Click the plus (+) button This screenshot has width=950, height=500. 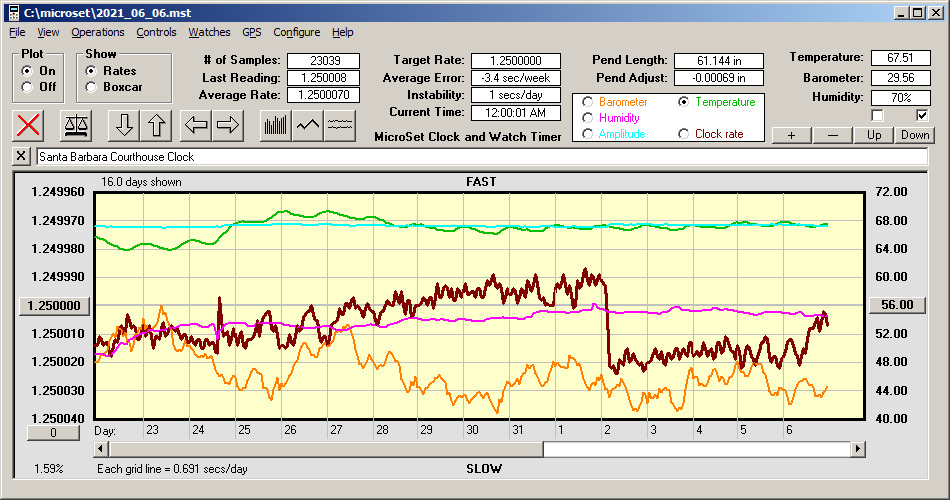[791, 135]
